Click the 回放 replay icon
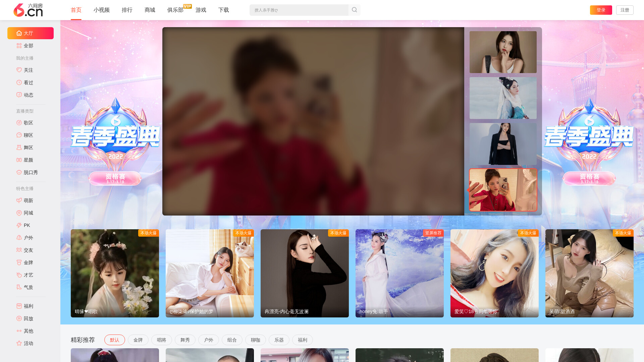The image size is (644, 362). tap(19, 318)
